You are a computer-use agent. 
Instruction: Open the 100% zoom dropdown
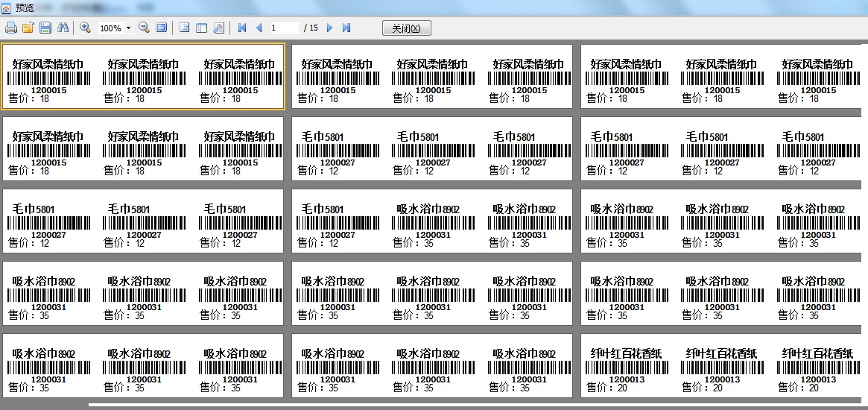point(128,28)
